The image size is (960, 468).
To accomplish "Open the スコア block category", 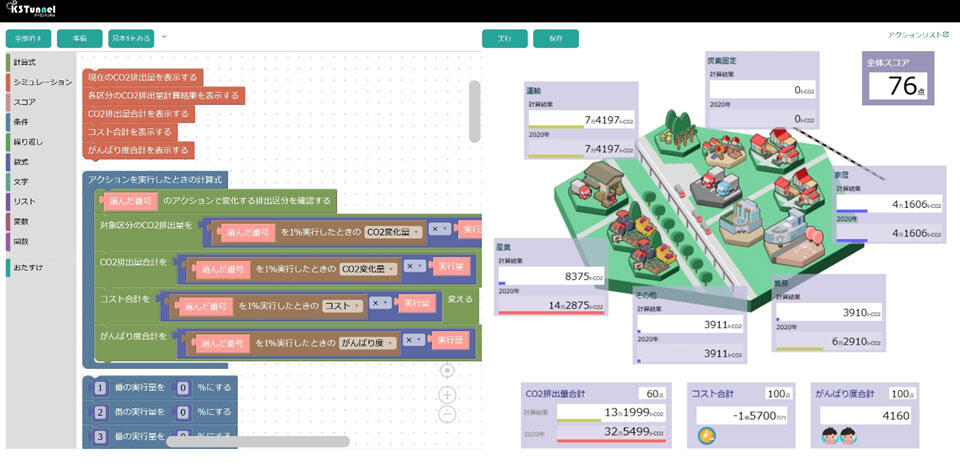I will 24,102.
